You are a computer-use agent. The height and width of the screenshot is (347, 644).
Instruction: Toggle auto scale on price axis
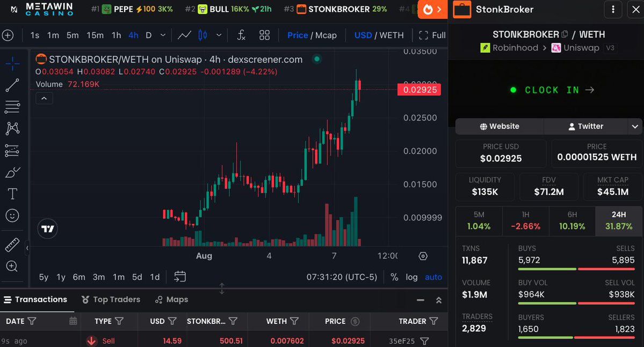pos(433,277)
